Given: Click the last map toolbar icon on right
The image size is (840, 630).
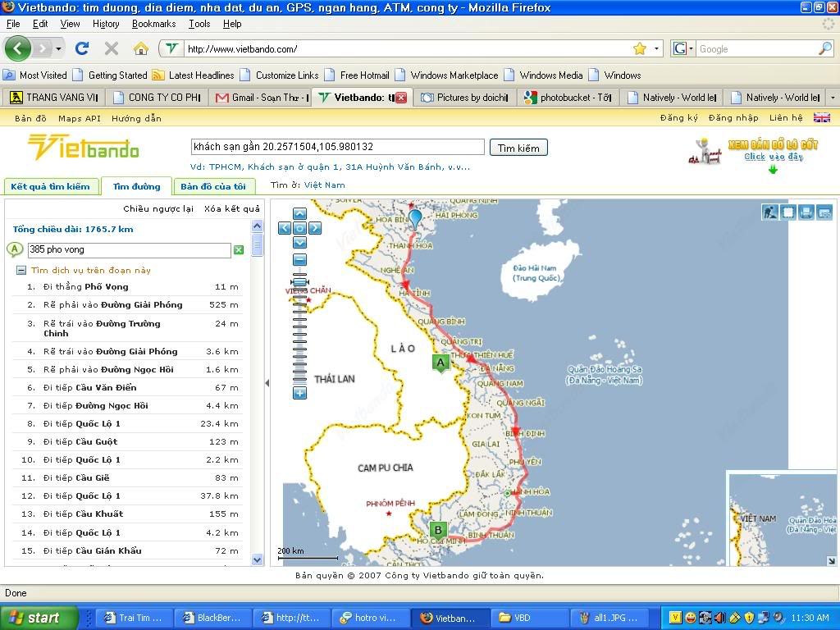Looking at the screenshot, I should point(824,212).
